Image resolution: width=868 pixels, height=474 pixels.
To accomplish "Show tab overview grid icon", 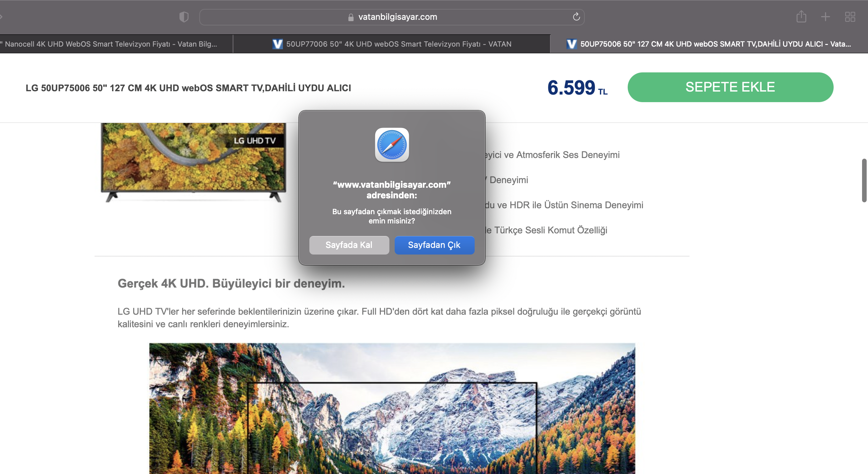I will pos(850,17).
